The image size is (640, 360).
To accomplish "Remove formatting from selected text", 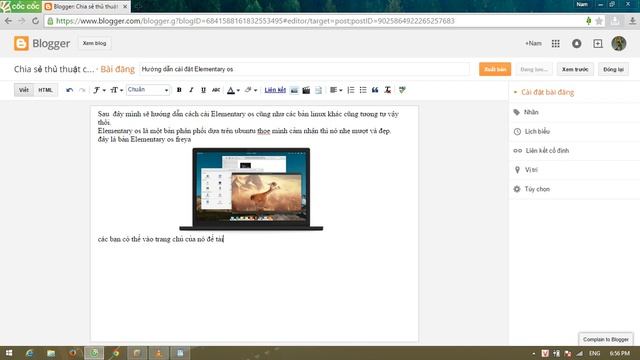I will (387, 90).
